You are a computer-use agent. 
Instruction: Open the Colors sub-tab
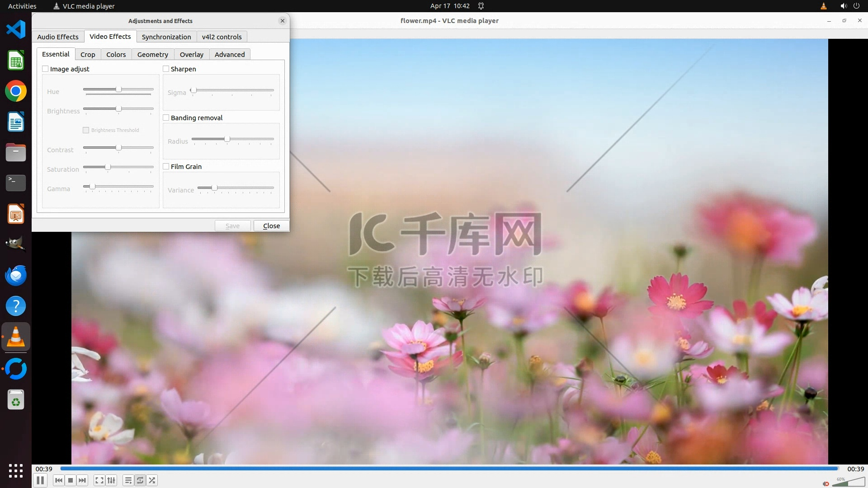(116, 55)
